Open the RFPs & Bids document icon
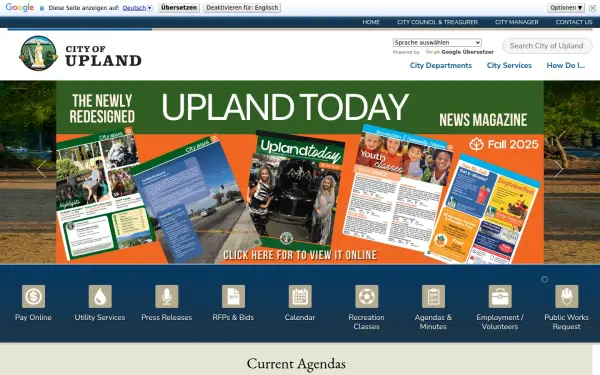This screenshot has width=600, height=375. [x=233, y=296]
